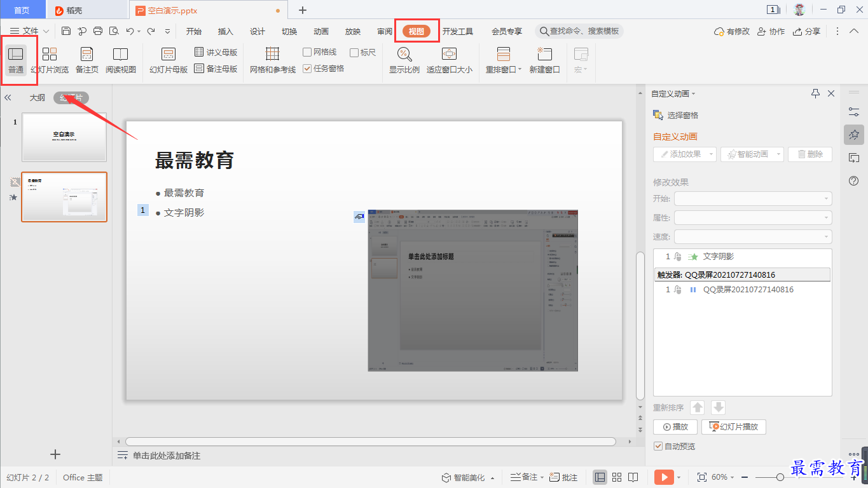Click the notes area to add notes

[x=167, y=456]
